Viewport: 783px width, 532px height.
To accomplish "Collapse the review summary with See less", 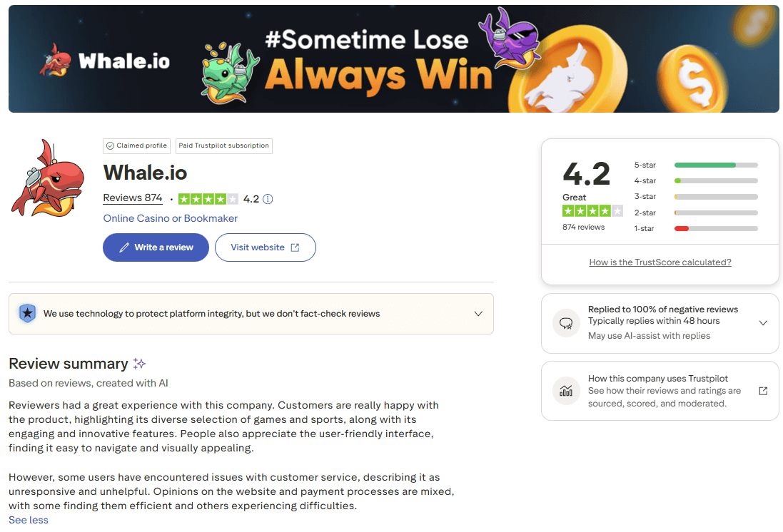I will [x=29, y=520].
